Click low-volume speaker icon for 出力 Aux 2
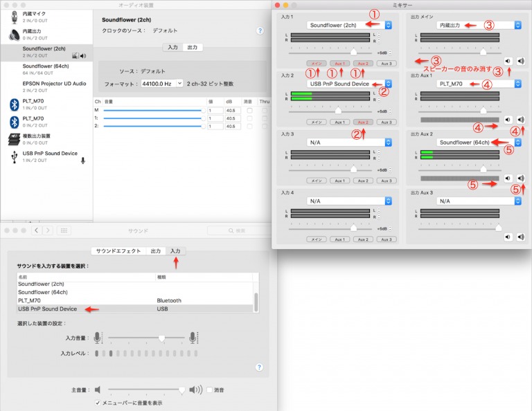532x411 pixels. [x=508, y=179]
